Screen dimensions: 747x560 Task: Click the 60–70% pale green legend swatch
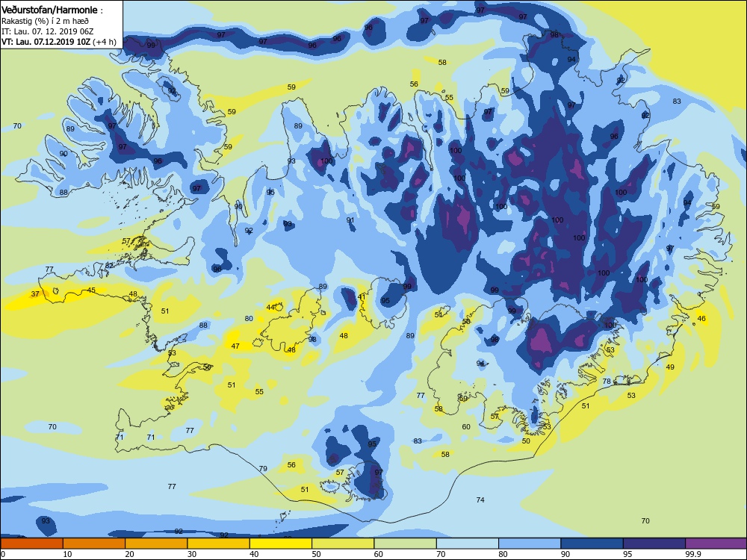405,544
